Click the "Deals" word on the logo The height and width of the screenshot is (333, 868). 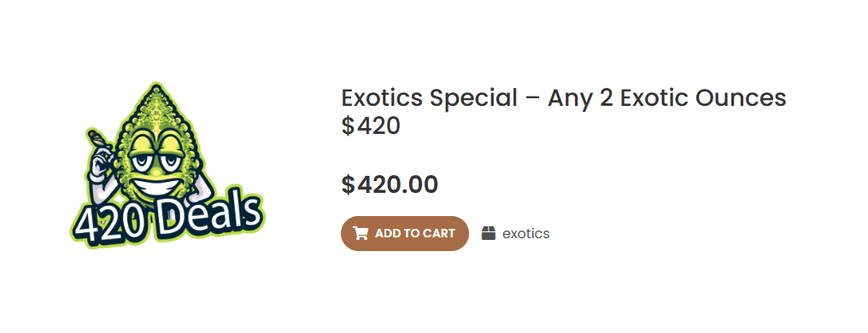[x=212, y=213]
